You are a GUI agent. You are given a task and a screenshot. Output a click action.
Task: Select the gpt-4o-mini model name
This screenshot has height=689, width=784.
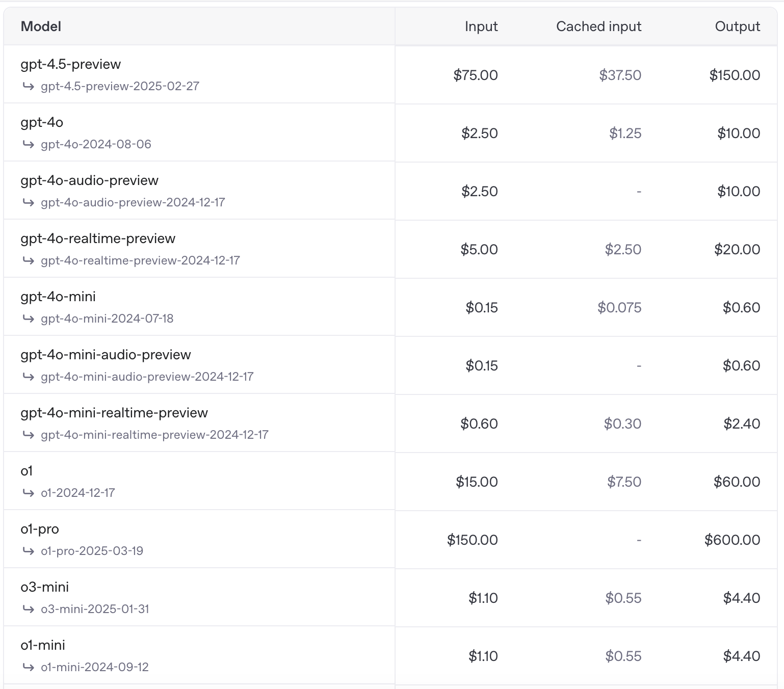coord(58,297)
